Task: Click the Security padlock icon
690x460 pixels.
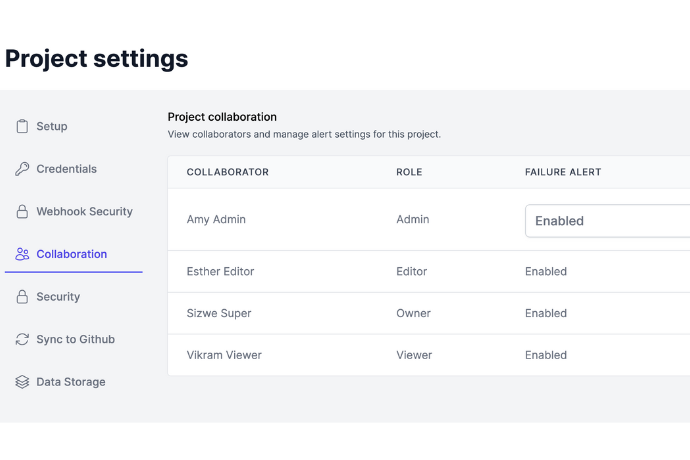Action: pos(22,297)
